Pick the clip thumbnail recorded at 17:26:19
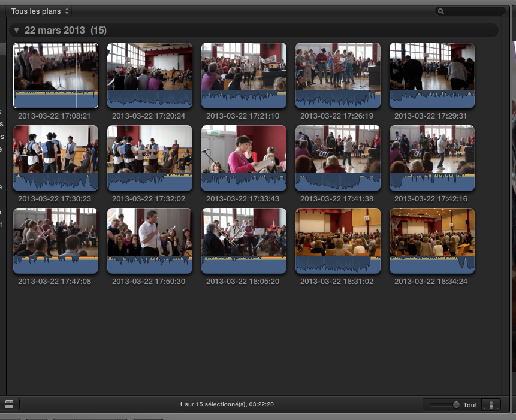 337,75
